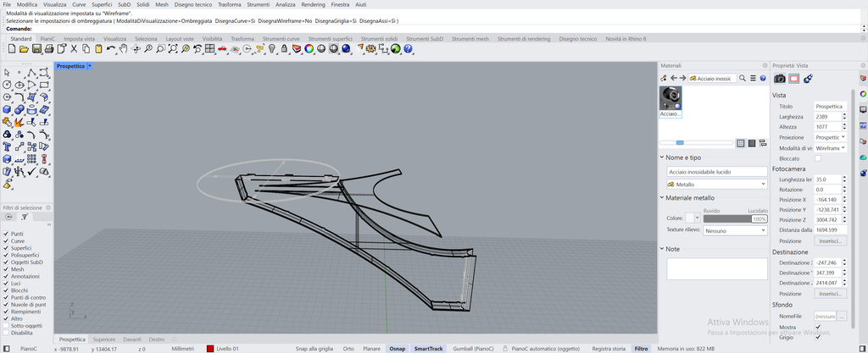Click the Print icon in the toolbar

coord(48,49)
